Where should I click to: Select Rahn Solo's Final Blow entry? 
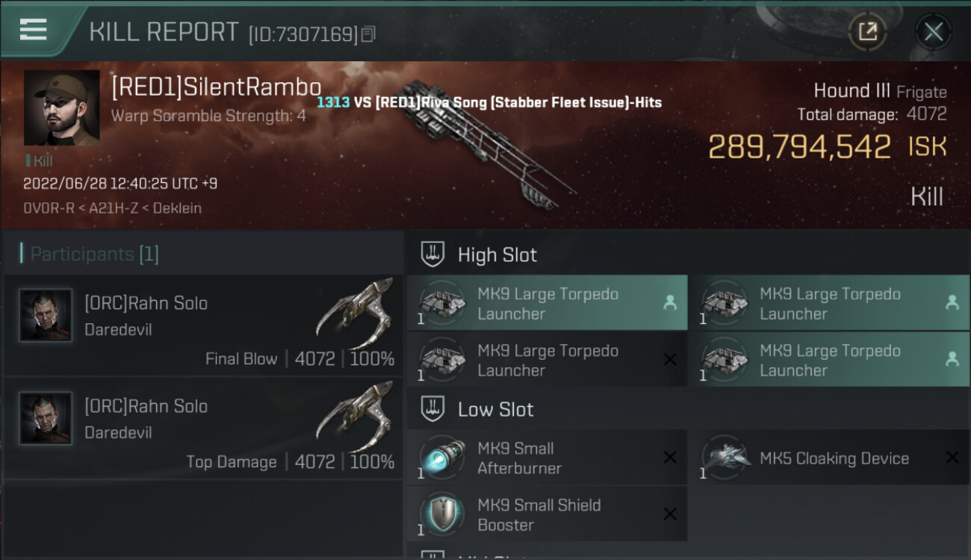203,325
